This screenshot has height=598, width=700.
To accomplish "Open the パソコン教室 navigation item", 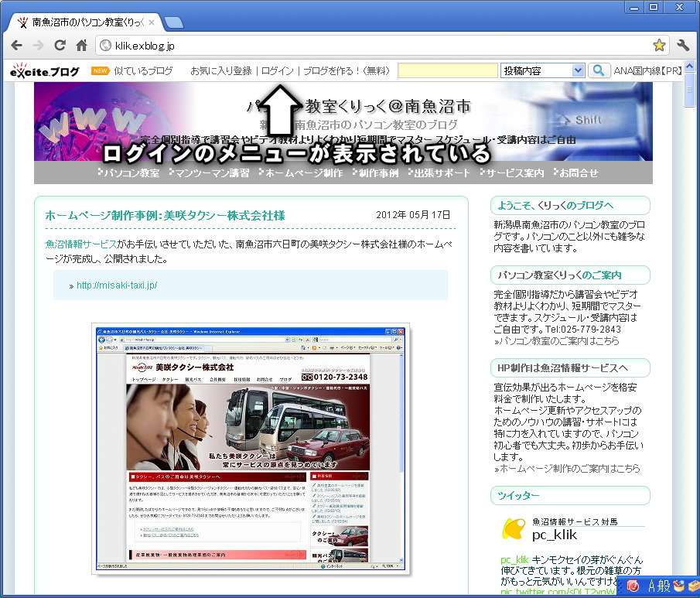I will [129, 173].
